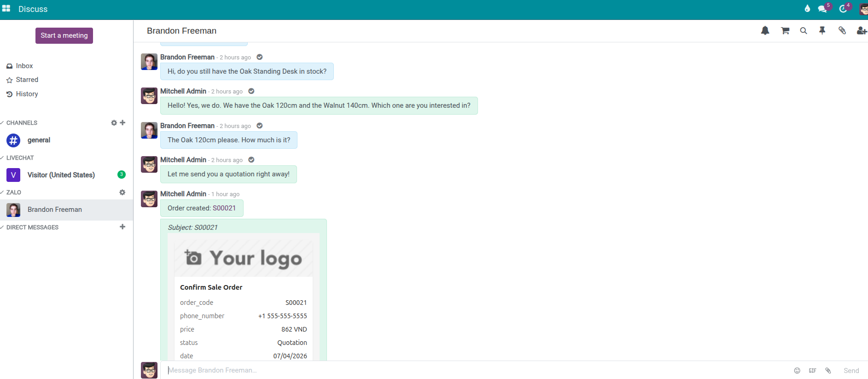Open the shopping cart icon in chat header
This screenshot has height=379, width=868.
785,31
